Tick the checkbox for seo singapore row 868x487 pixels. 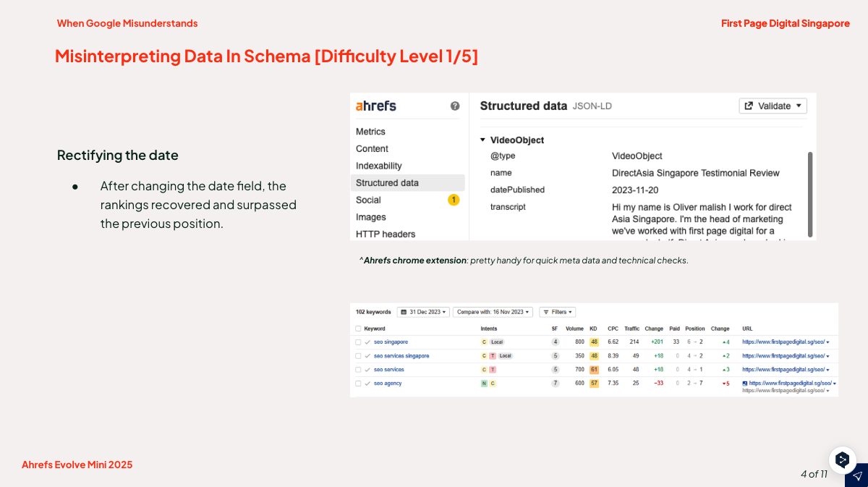pyautogui.click(x=358, y=342)
